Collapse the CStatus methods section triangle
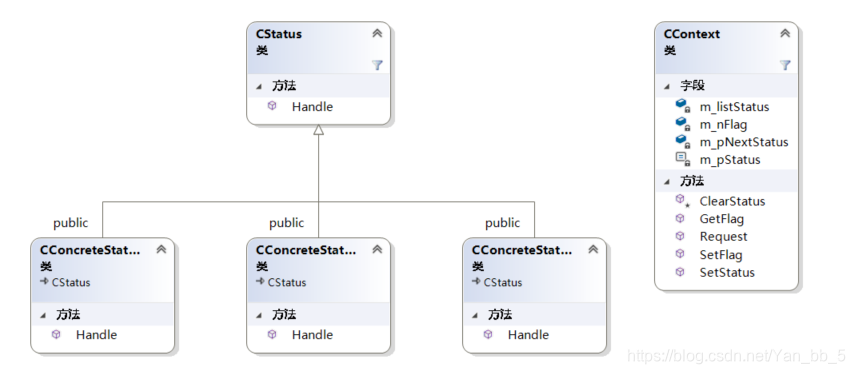The height and width of the screenshot is (374, 855). (x=259, y=87)
